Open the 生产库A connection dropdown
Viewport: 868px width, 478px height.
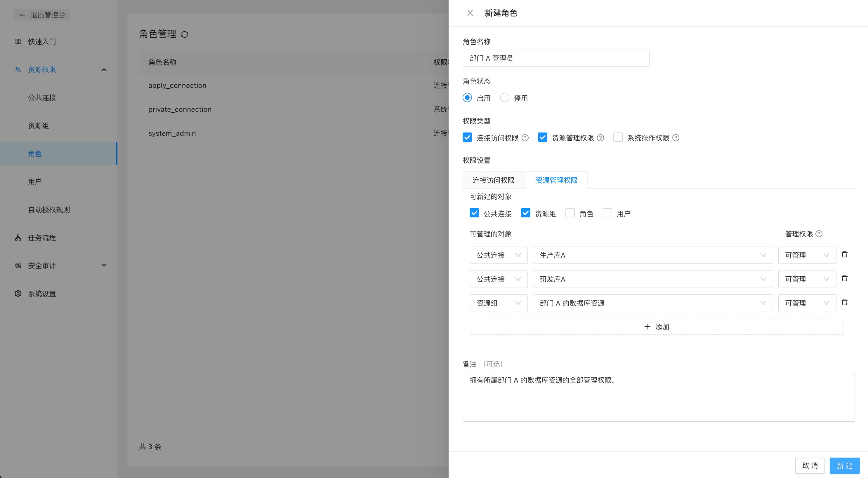(653, 255)
